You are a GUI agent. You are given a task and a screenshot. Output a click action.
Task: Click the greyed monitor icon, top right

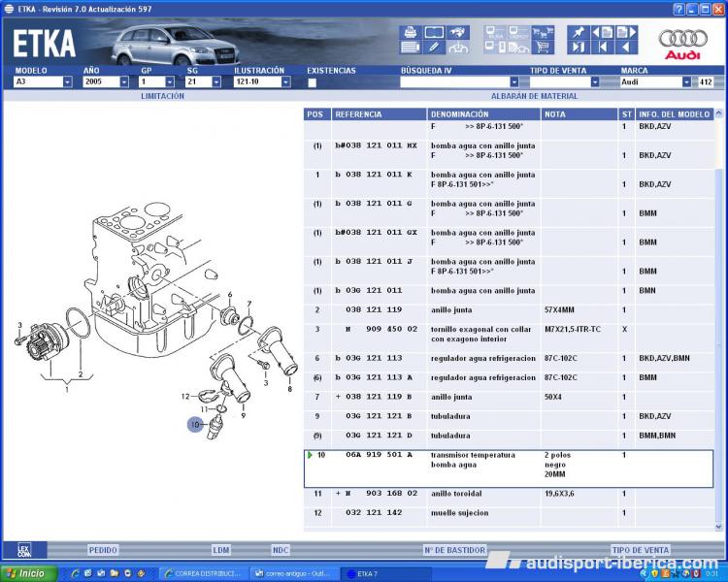(518, 32)
